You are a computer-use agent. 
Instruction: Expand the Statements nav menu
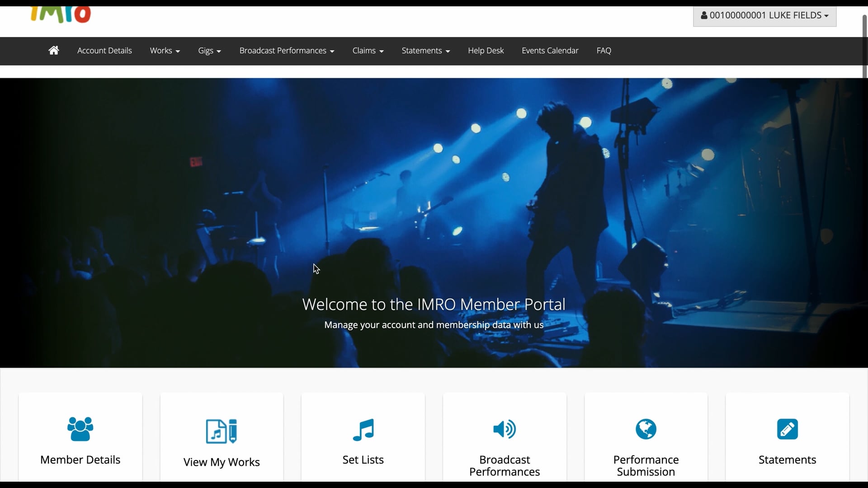[426, 51]
